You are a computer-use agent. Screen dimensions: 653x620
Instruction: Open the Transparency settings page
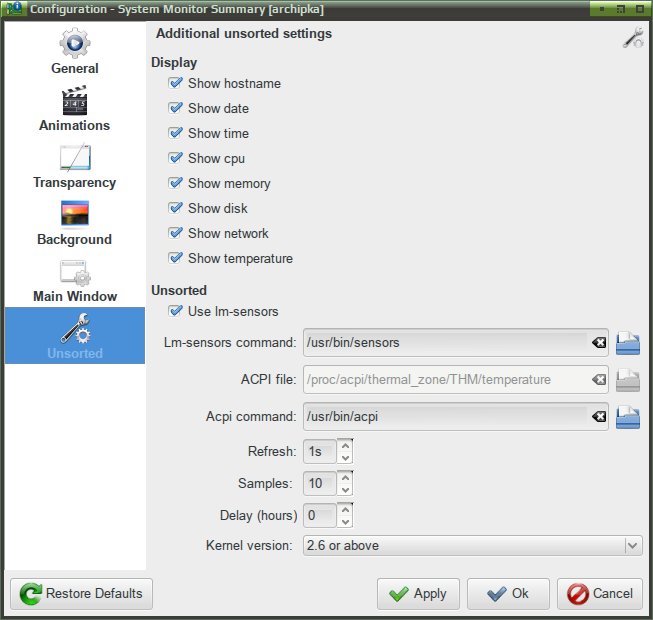(x=75, y=166)
